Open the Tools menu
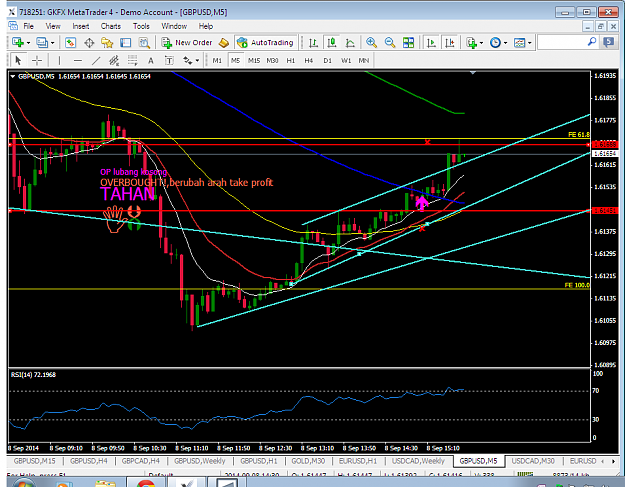This screenshot has height=487, width=625. [x=141, y=26]
